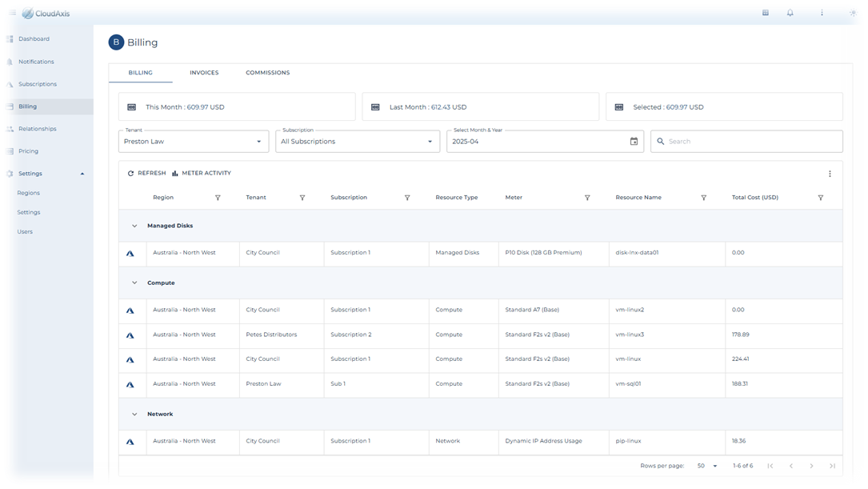Go to last page of results
The height and width of the screenshot is (489, 868).
point(832,467)
